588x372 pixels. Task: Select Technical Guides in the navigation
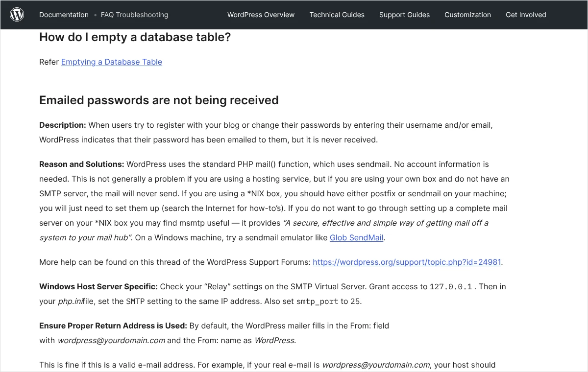coord(337,15)
